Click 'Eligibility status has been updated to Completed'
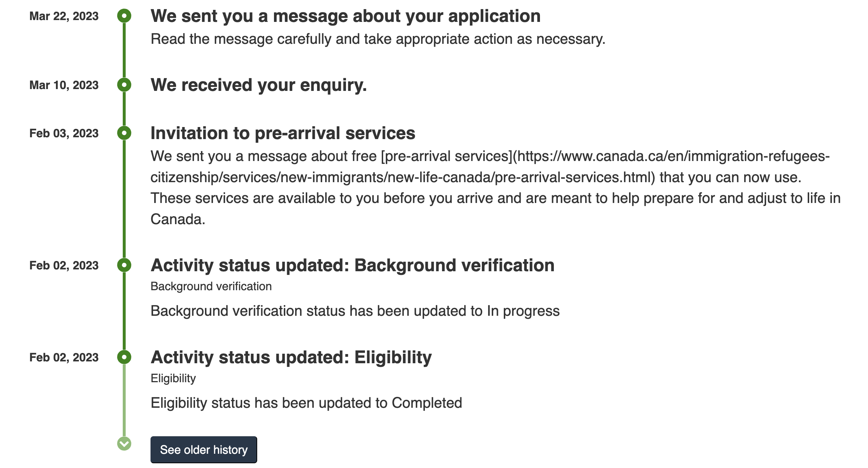The height and width of the screenshot is (468, 868). pyautogui.click(x=307, y=403)
